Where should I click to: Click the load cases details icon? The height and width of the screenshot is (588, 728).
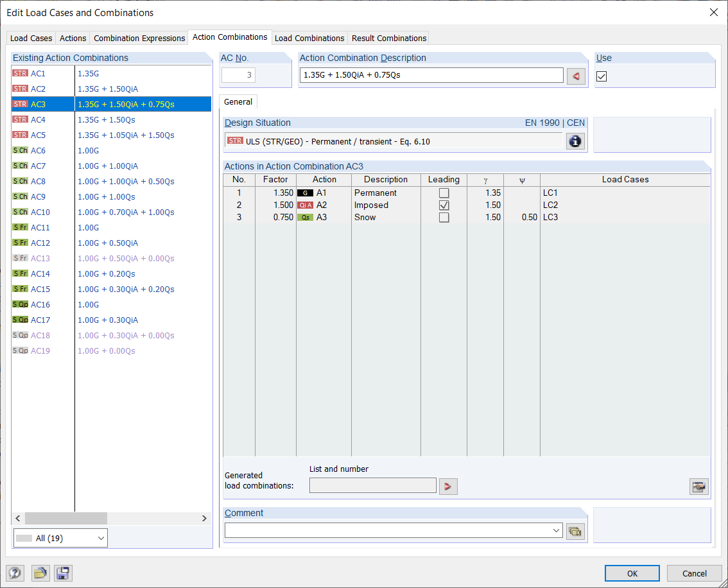tap(698, 487)
